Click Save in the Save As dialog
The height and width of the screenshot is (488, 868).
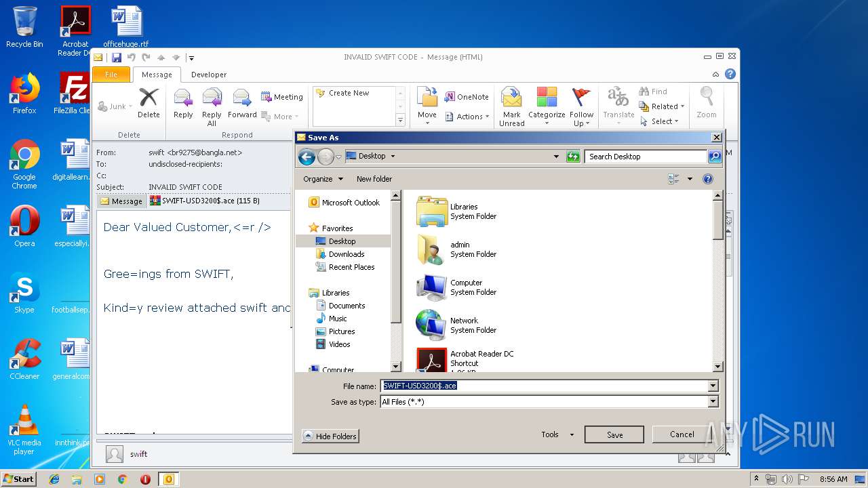click(x=614, y=434)
